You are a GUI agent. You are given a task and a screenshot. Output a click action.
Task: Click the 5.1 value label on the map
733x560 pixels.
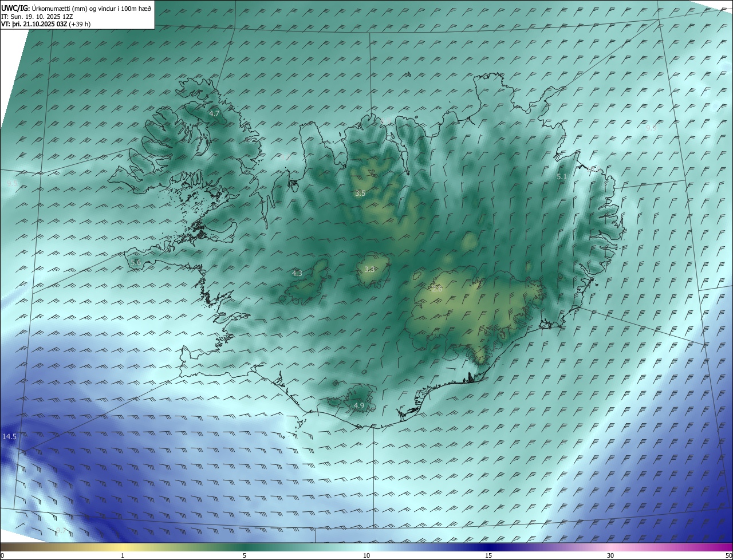pos(562,177)
